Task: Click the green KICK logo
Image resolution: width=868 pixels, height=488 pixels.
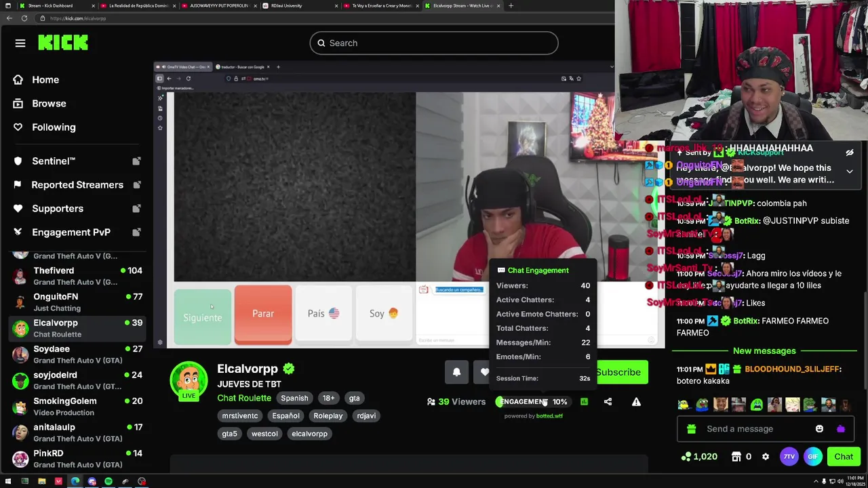Action: (63, 43)
